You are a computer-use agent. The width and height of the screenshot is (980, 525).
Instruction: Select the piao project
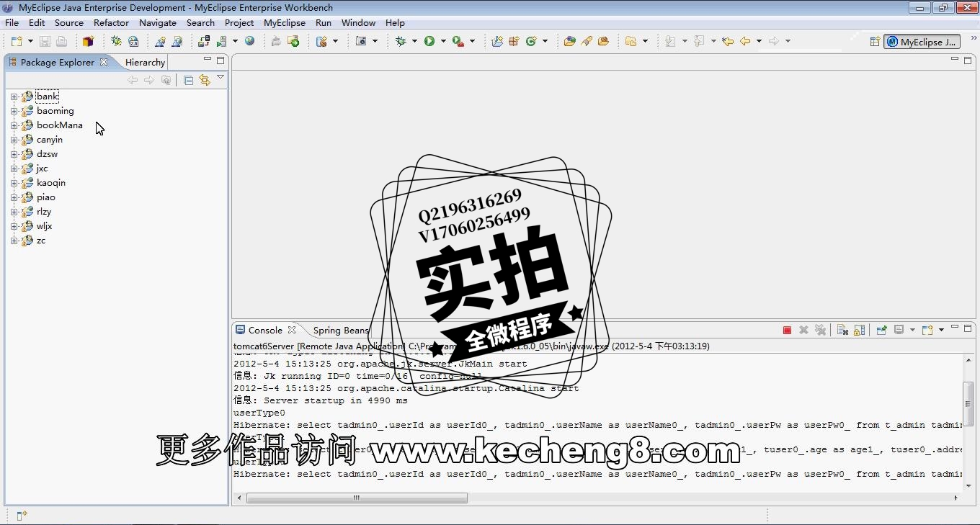45,197
